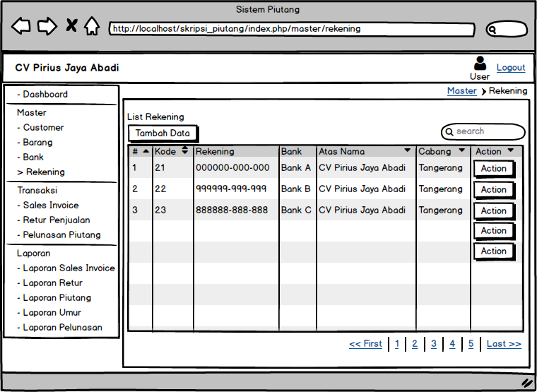This screenshot has width=537, height=392.
Task: Click the Transaksi section label
Action: (x=37, y=191)
